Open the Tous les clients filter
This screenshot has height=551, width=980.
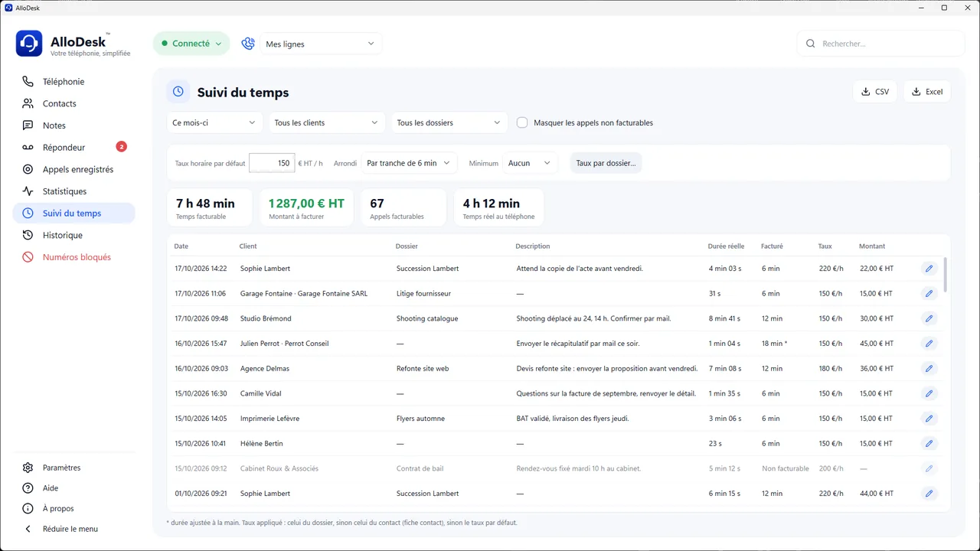327,122
